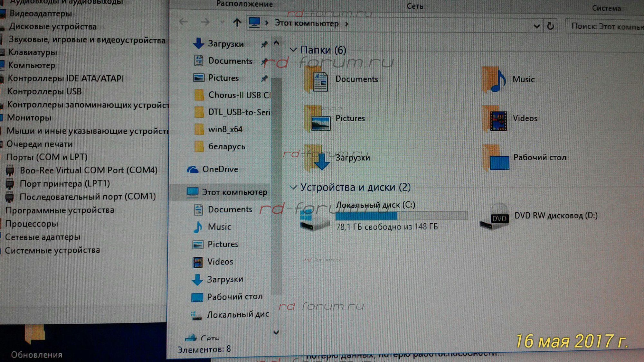The image size is (644, 362).
Task: Click the C: drive free space bar
Action: 402,215
